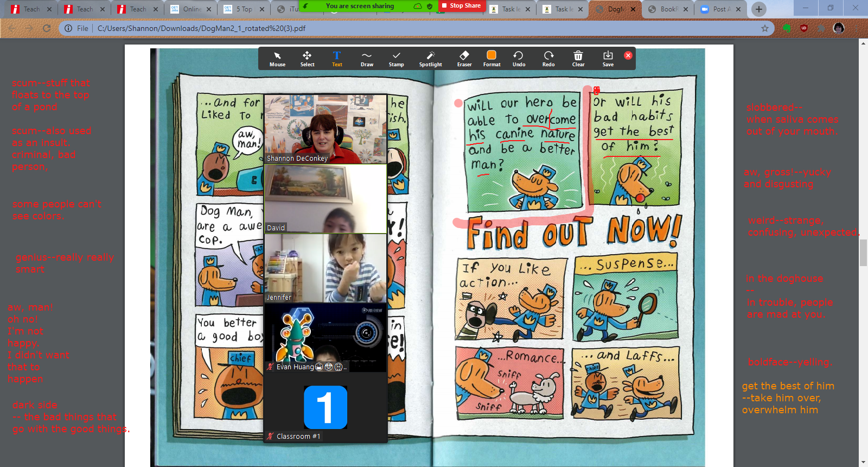Screen dimensions: 868x467
Task: Select the Eraser tool
Action: coord(464,59)
